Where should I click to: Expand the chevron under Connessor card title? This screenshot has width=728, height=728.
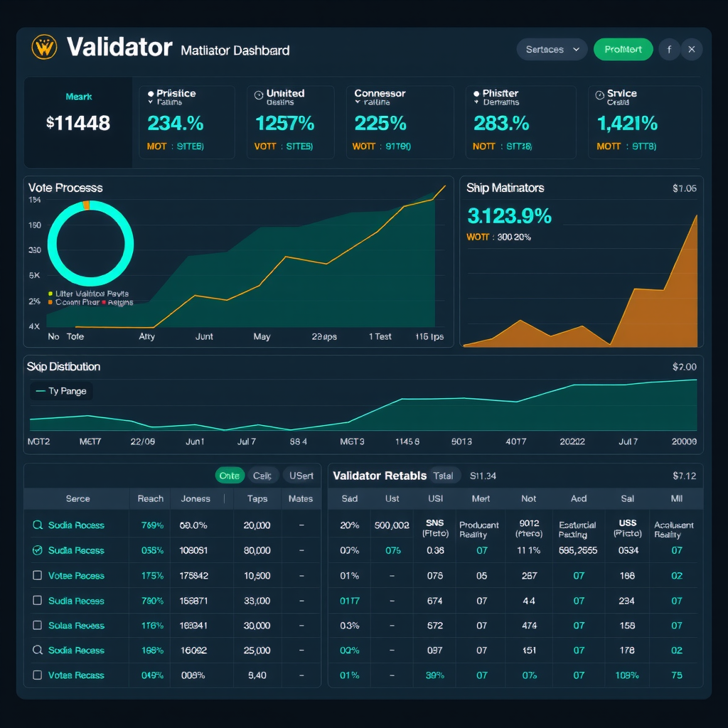click(x=357, y=102)
